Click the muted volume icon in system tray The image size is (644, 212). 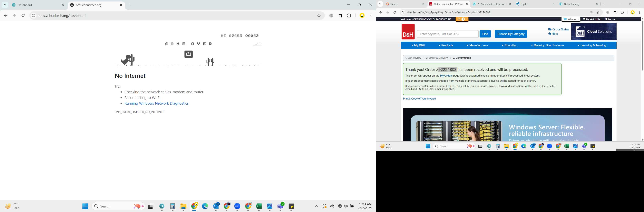point(346,206)
